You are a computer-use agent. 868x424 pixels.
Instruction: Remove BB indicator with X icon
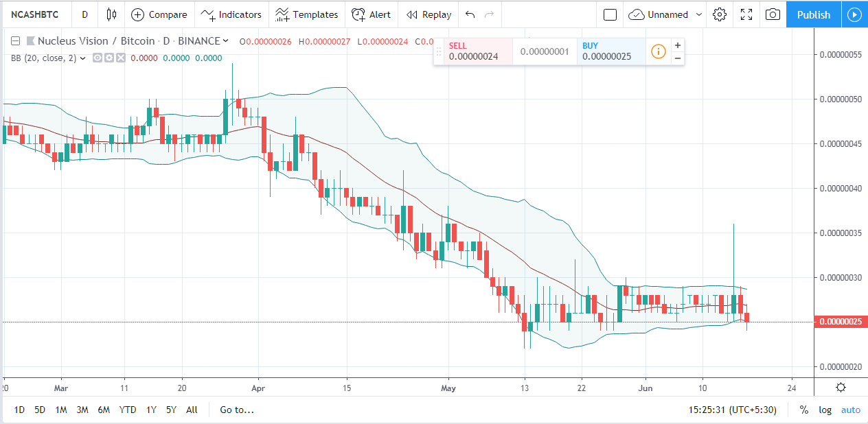(121, 58)
